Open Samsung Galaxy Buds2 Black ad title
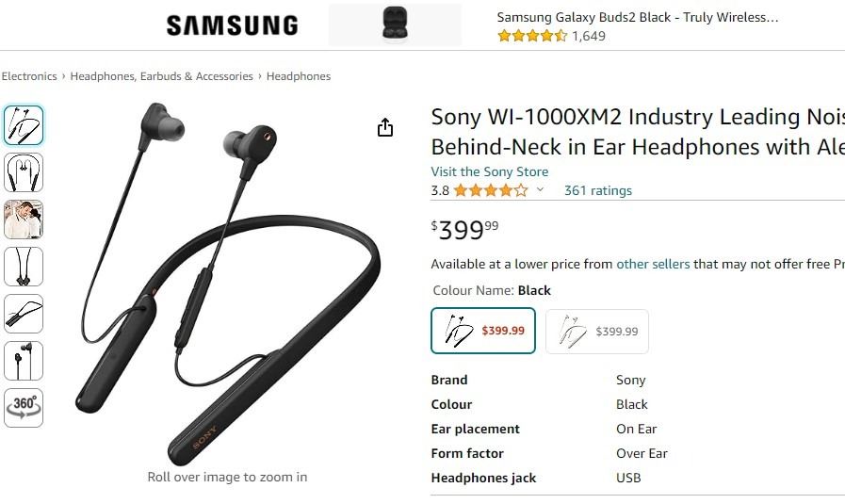 (x=638, y=17)
